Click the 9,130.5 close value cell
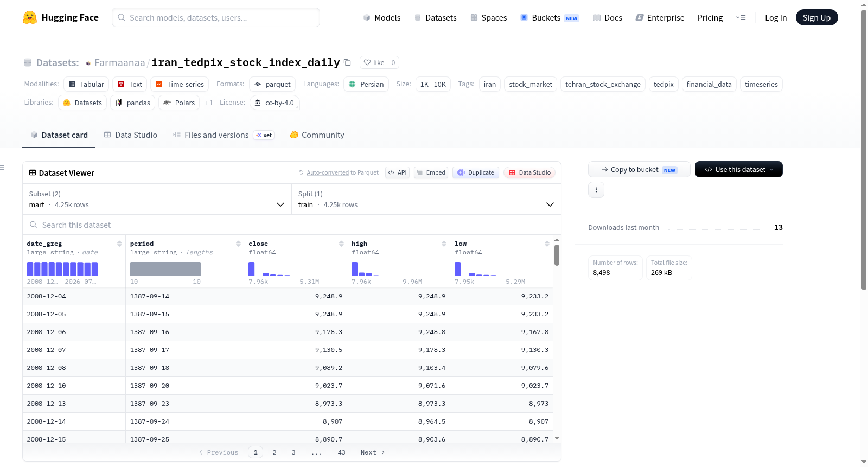This screenshot has height=467, width=868. point(296,350)
